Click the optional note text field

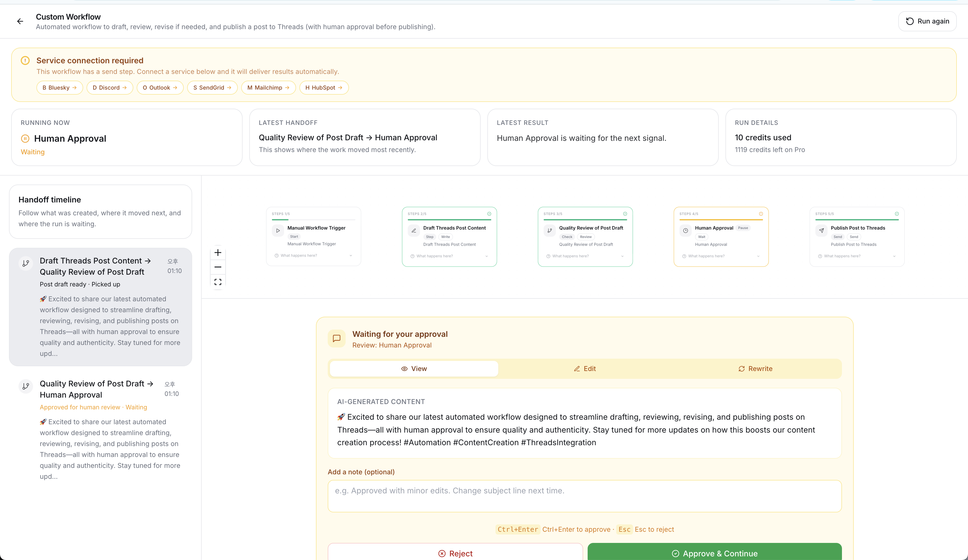click(585, 496)
